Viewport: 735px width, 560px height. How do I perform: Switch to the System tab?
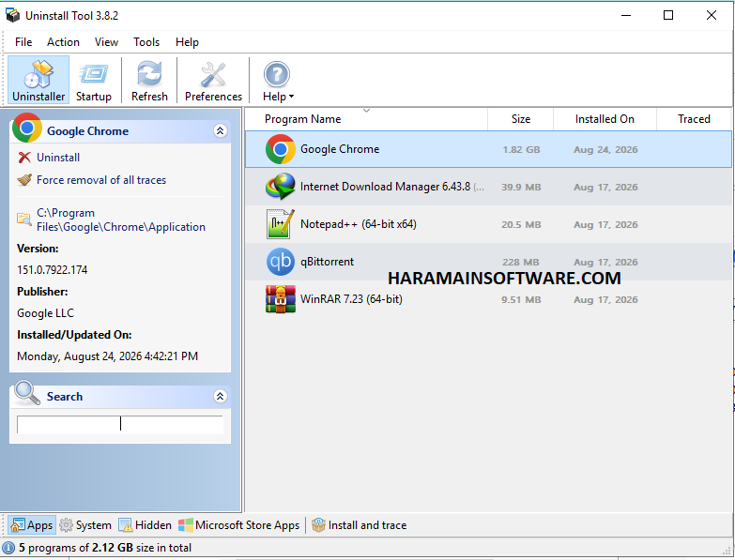[x=85, y=525]
